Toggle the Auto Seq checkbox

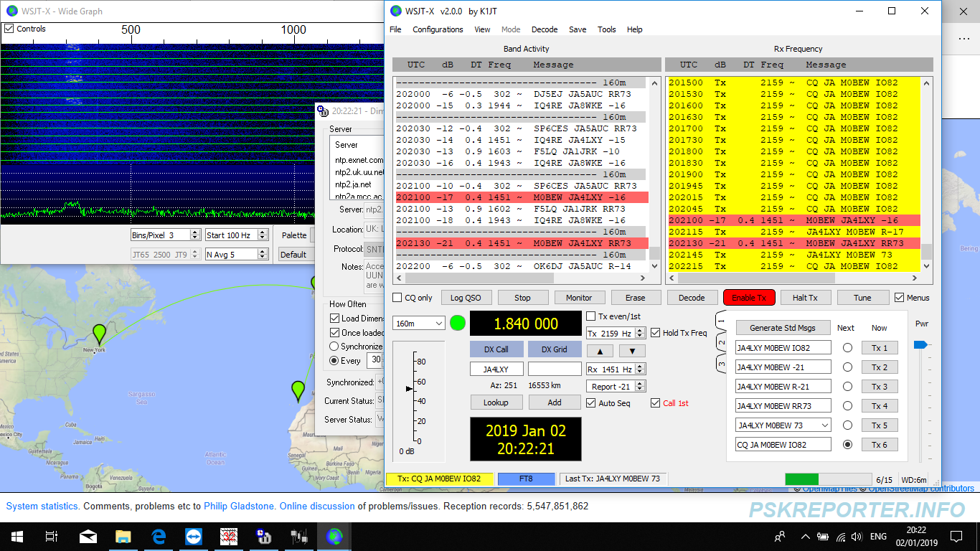[591, 403]
